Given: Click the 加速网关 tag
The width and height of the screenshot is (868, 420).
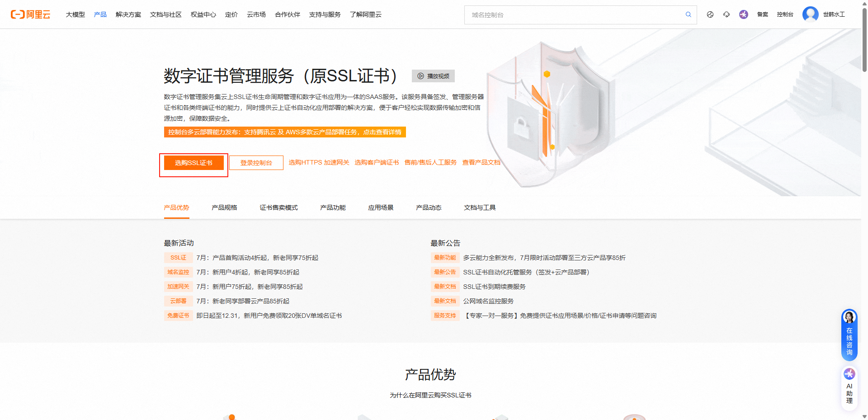Looking at the screenshot, I should tap(179, 287).
